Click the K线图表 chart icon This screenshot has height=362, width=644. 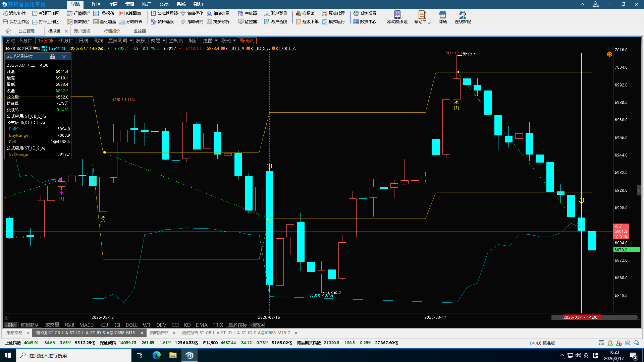(122, 13)
